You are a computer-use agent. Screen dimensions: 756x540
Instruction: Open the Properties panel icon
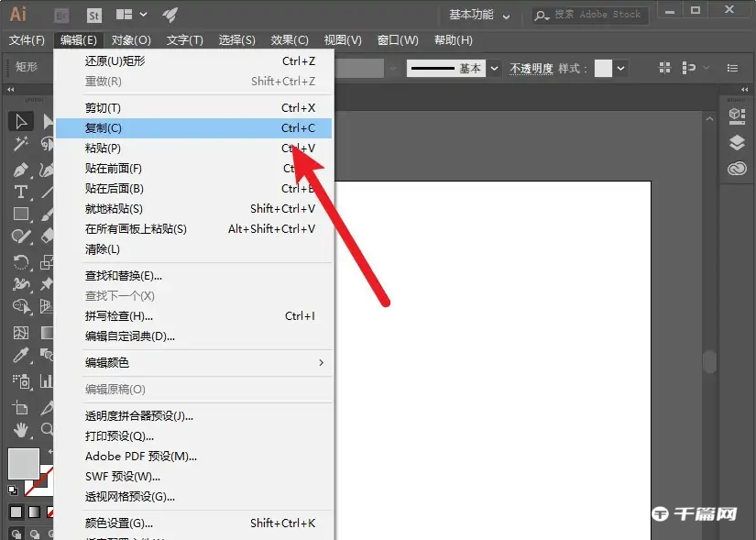point(736,114)
